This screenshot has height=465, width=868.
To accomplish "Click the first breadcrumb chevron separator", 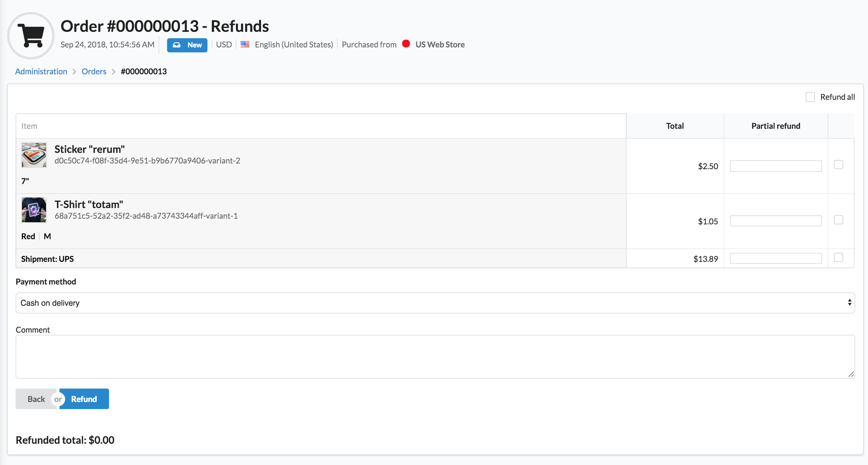I will click(74, 72).
